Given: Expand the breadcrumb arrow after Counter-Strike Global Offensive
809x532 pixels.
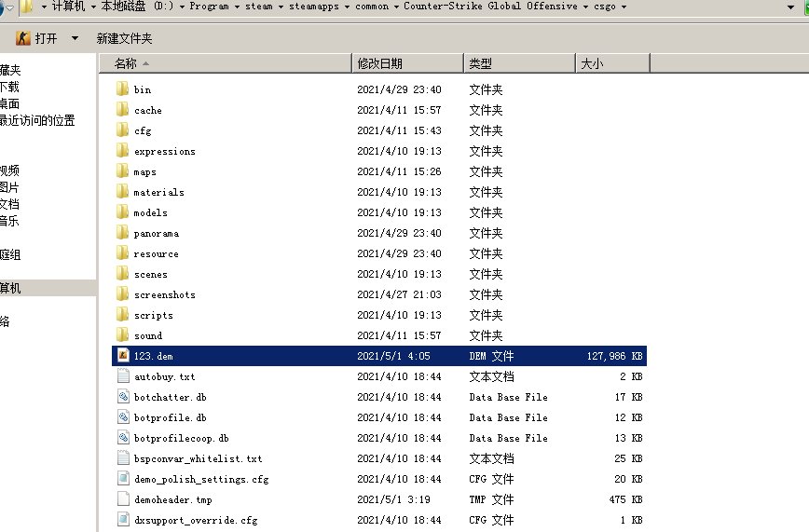Looking at the screenshot, I should (585, 7).
